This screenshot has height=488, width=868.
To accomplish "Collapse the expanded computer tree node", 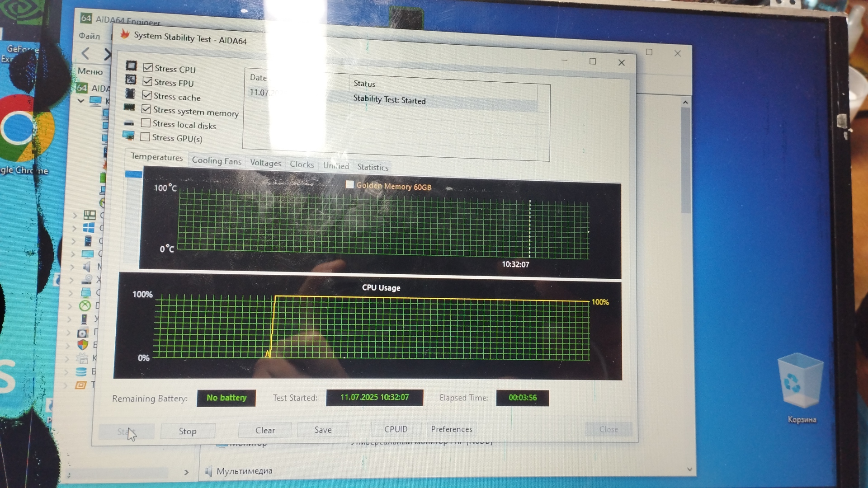I will point(81,101).
